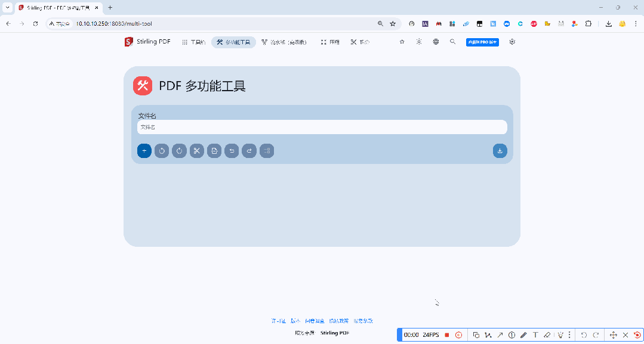The width and height of the screenshot is (644, 344).
Task: Open the recorder's three-dot more options menu
Action: point(570,334)
